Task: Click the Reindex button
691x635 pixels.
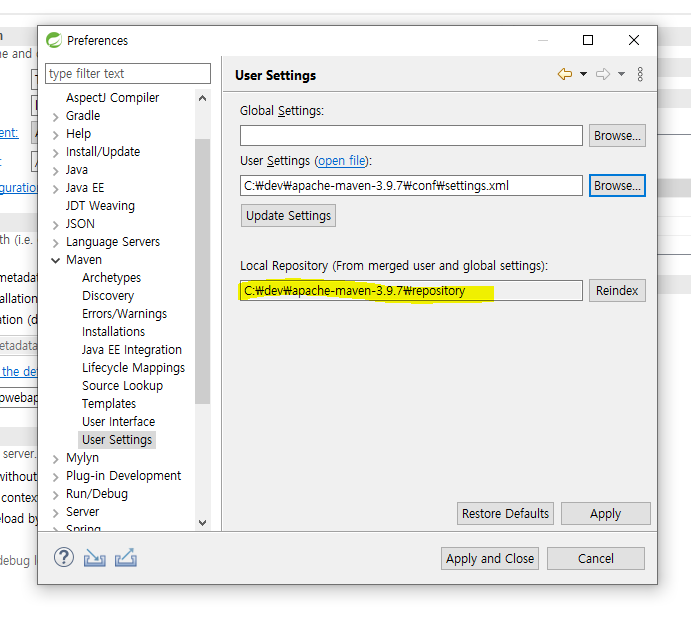Action: (x=617, y=291)
